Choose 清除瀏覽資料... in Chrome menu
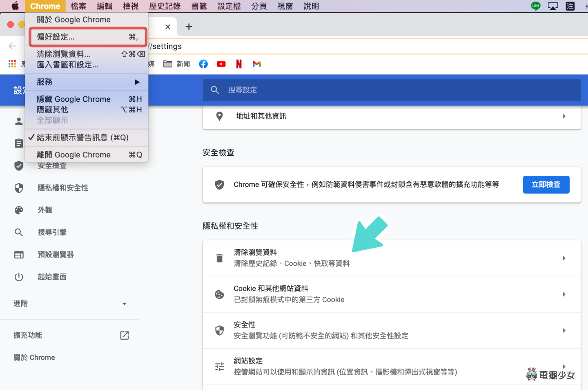588x390 pixels. point(87,54)
